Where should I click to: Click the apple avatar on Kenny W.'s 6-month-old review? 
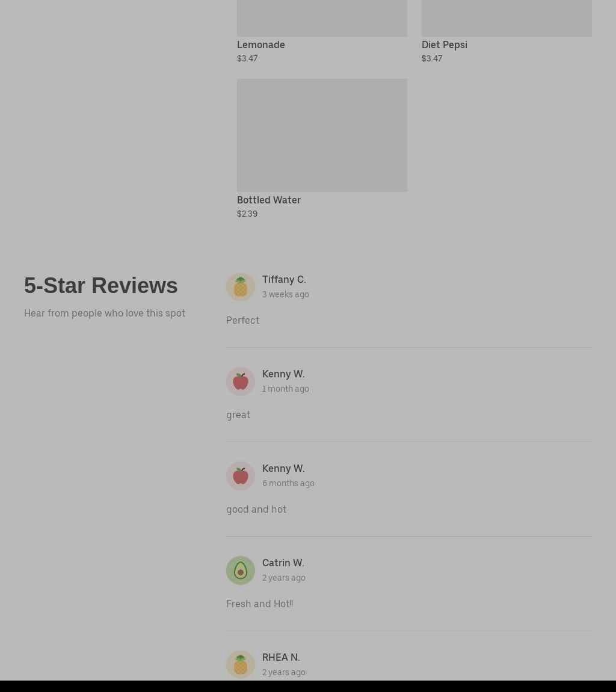tap(241, 476)
